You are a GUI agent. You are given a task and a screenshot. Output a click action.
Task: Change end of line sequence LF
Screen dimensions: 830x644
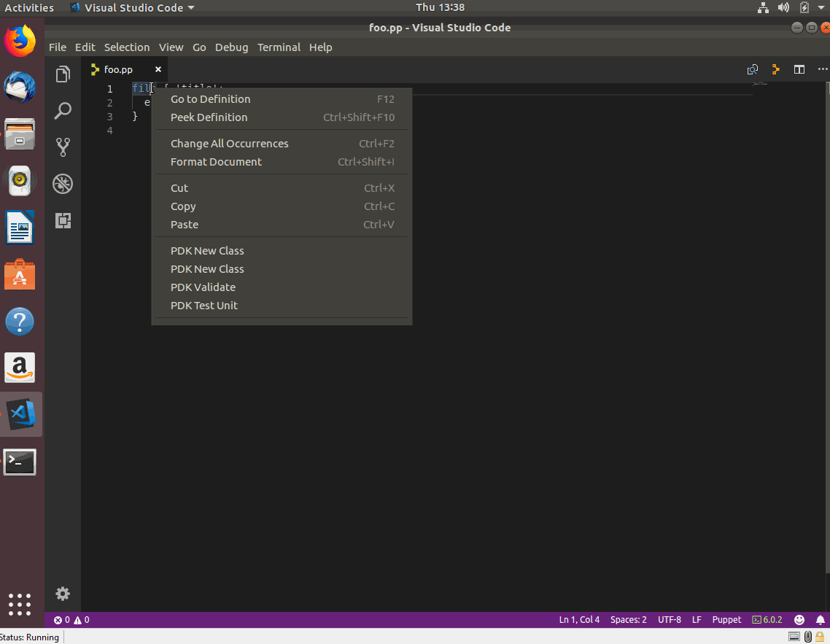(x=697, y=620)
